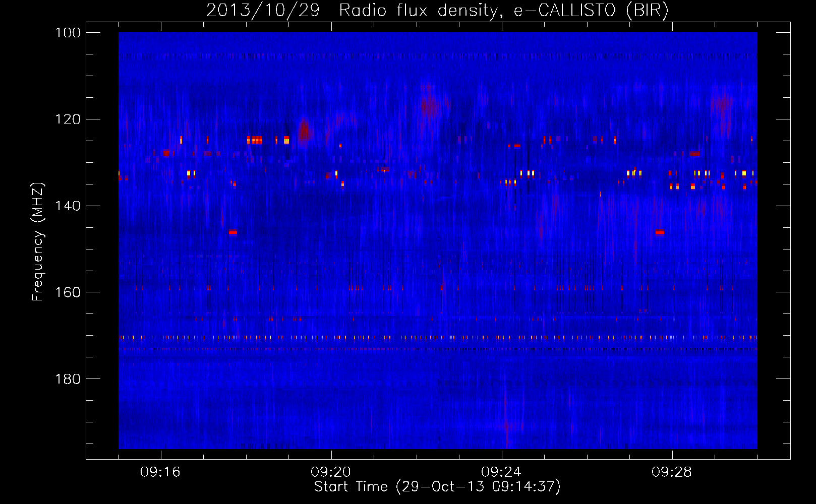Screen dimensions: 816x504
Task: Click the 180 frequency tick label
Action: [68, 379]
